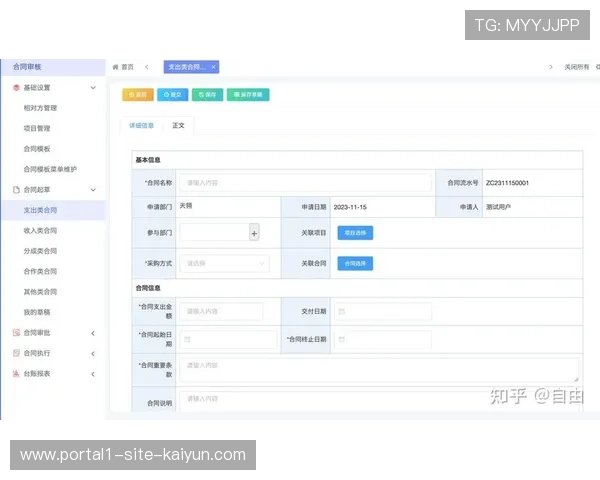Select 收入类合同 in the sidebar
The width and height of the screenshot is (600, 480).
click(40, 230)
